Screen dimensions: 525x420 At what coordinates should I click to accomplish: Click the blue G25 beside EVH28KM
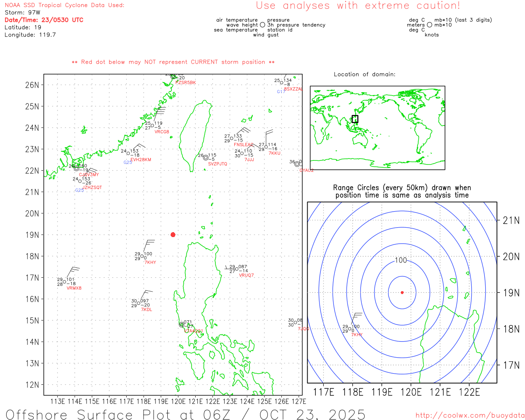click(x=128, y=162)
